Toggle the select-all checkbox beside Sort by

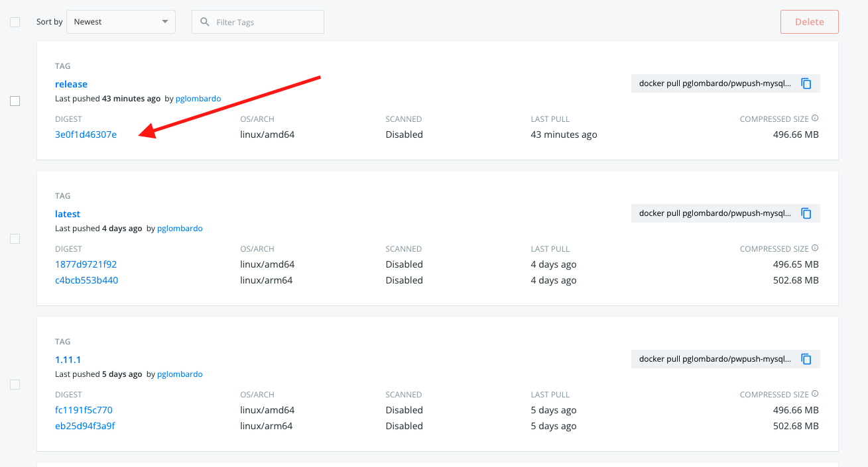15,22
